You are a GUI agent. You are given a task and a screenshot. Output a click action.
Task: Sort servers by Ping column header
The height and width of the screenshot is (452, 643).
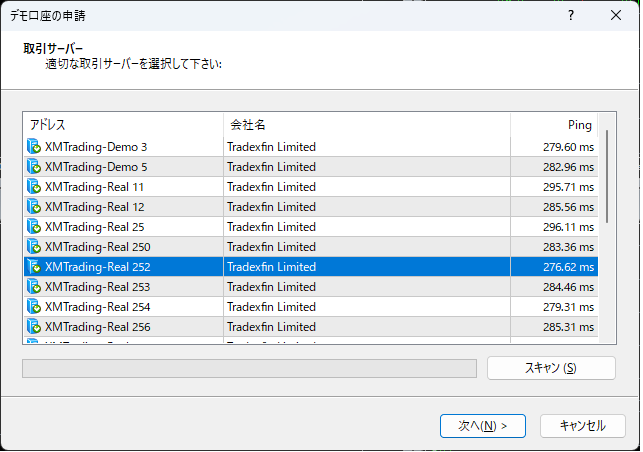pyautogui.click(x=555, y=125)
